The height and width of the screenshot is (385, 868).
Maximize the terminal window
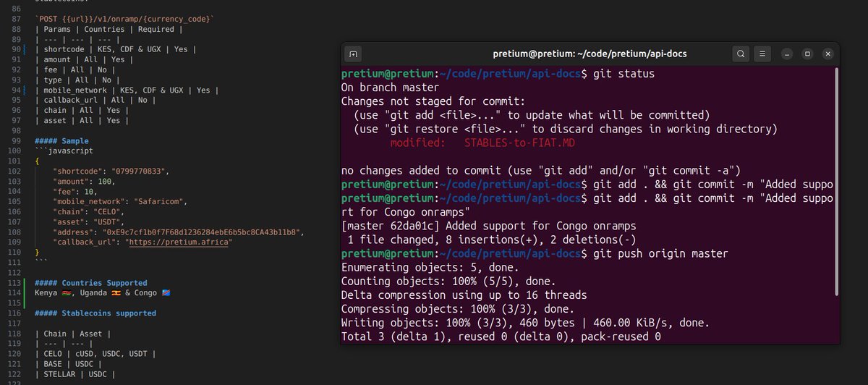pyautogui.click(x=807, y=54)
